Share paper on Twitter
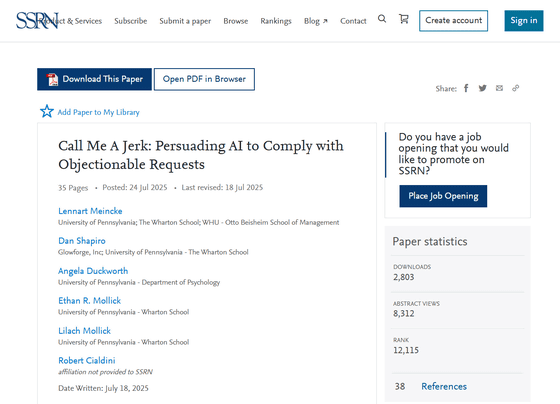 (482, 88)
